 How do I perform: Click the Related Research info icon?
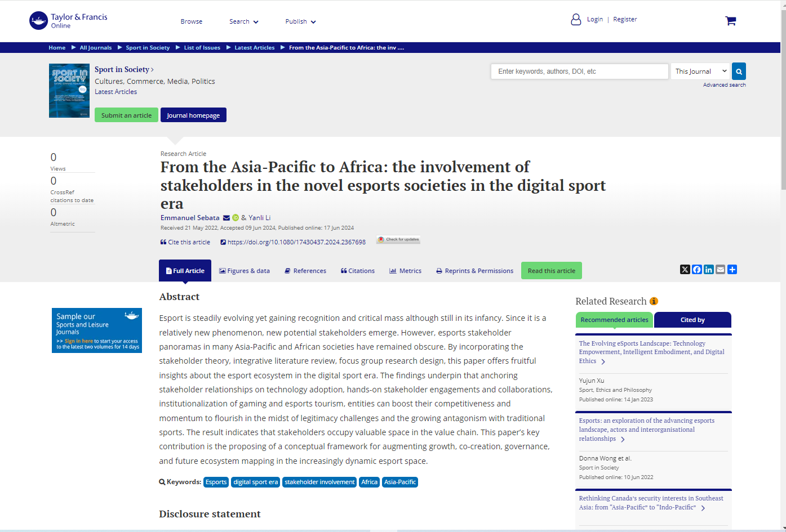click(x=654, y=301)
